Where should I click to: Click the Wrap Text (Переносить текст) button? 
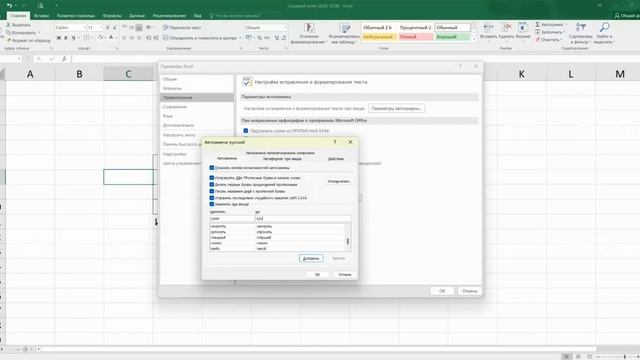click(182, 28)
